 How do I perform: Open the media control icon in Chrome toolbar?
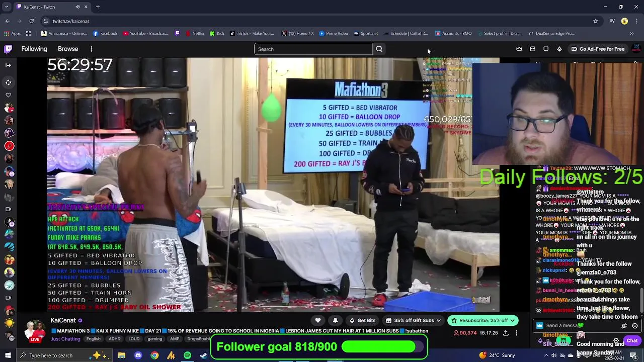pos(612,21)
